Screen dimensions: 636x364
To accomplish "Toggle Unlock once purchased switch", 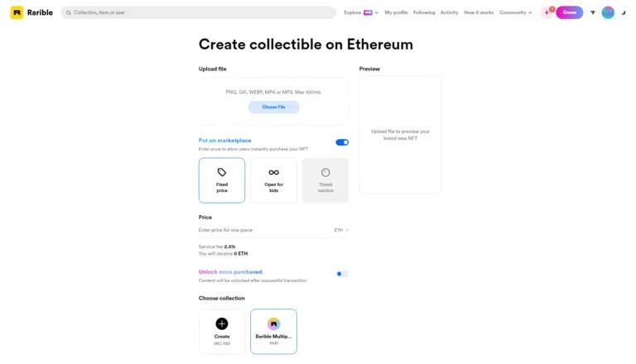I will click(x=342, y=273).
